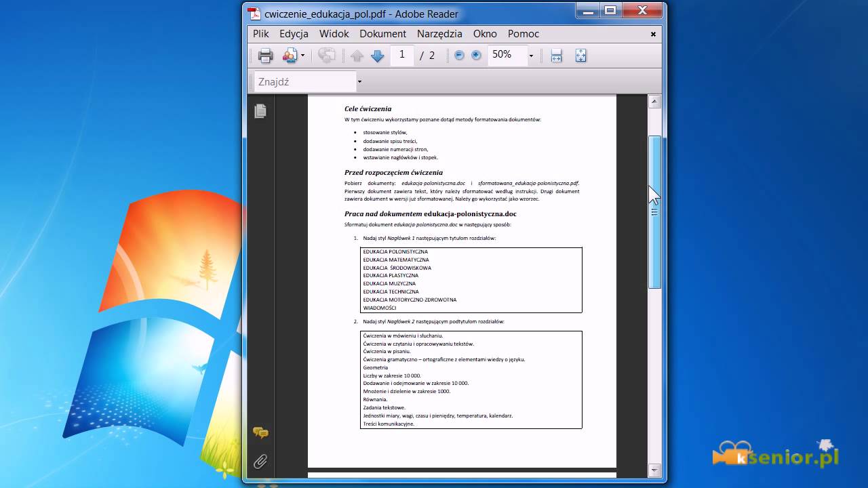This screenshot has height=488, width=868.
Task: Click the line 'Liczby w zakresie 10 000.'
Action: tap(392, 375)
